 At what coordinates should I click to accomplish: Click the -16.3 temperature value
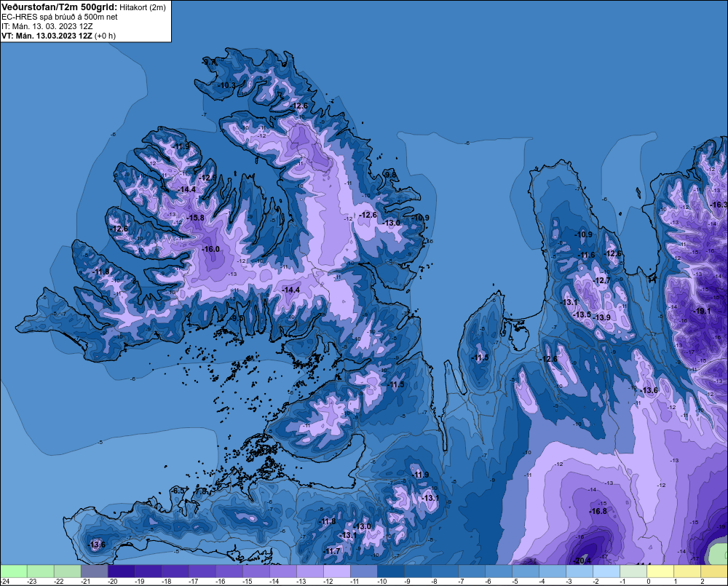(x=719, y=205)
